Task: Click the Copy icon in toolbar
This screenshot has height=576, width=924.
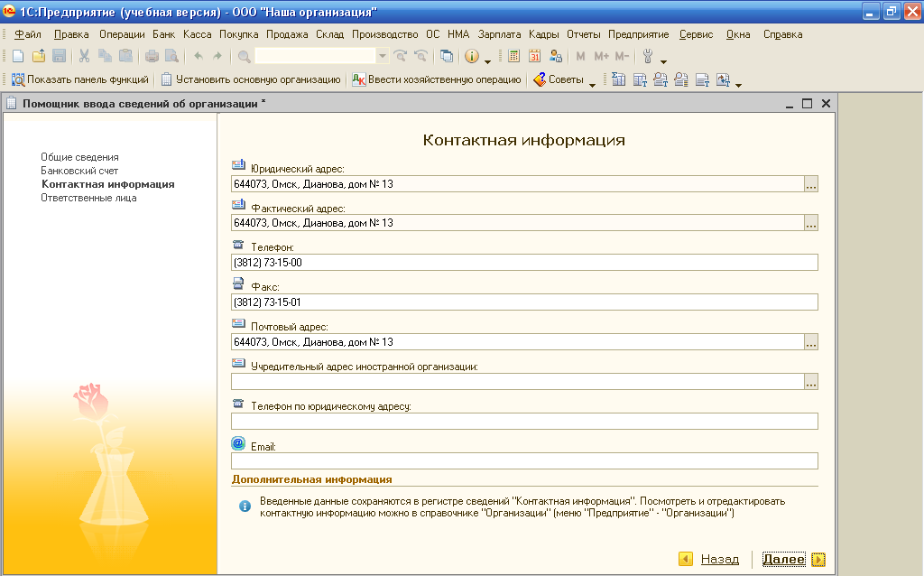Action: pos(105,56)
